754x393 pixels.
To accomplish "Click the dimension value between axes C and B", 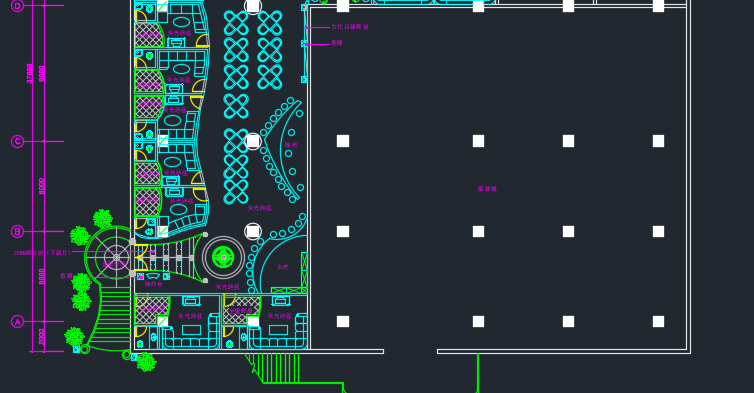I will click(x=42, y=186).
